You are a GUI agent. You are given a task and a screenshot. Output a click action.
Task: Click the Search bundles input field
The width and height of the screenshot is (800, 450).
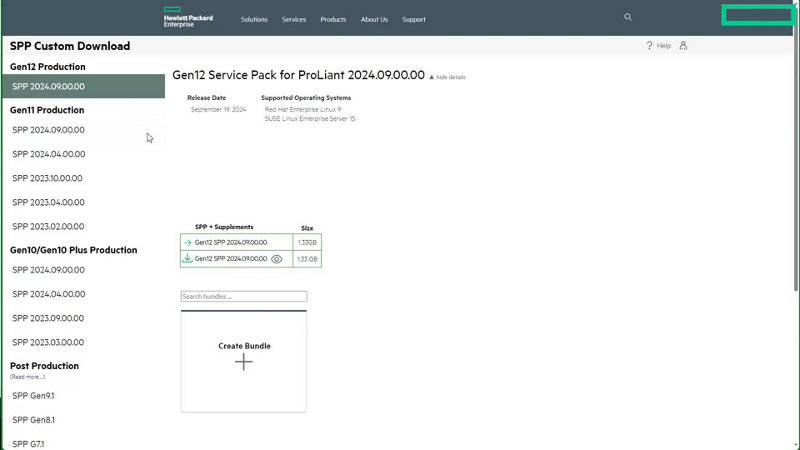point(243,297)
